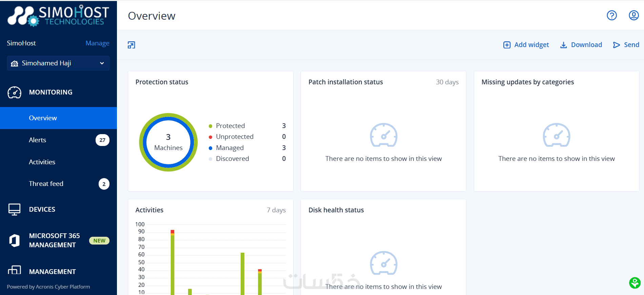This screenshot has width=644, height=295.
Task: Click the Management section icon
Action: [15, 271]
